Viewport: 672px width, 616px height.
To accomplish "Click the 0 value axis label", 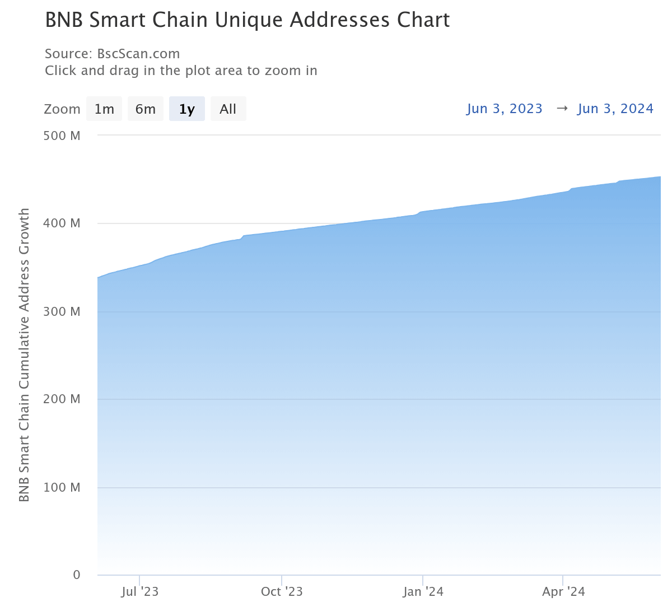I will (x=76, y=575).
